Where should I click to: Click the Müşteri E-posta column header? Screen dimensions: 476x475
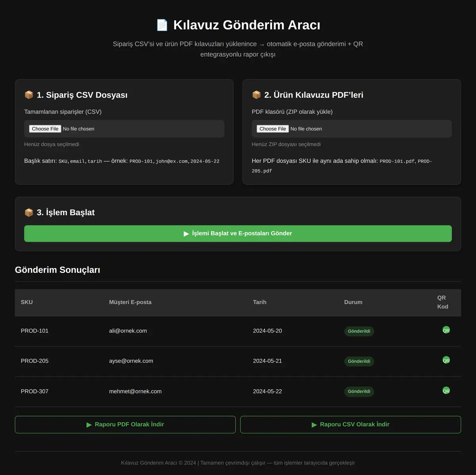(130, 302)
